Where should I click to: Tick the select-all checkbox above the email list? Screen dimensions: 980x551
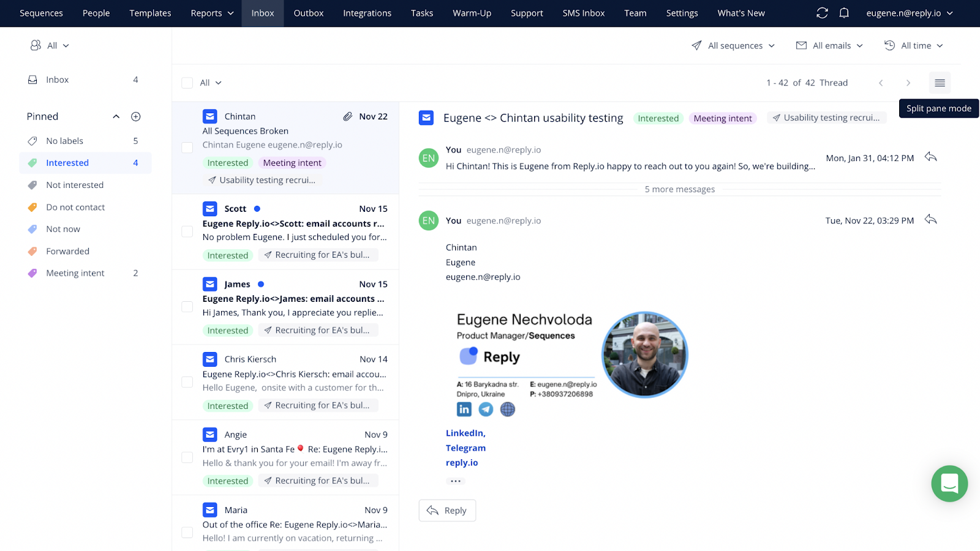click(187, 82)
